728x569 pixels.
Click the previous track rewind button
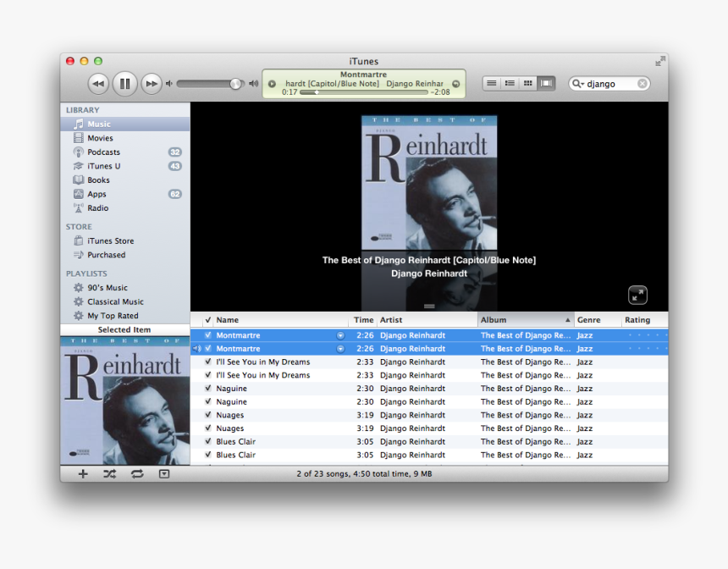point(98,84)
